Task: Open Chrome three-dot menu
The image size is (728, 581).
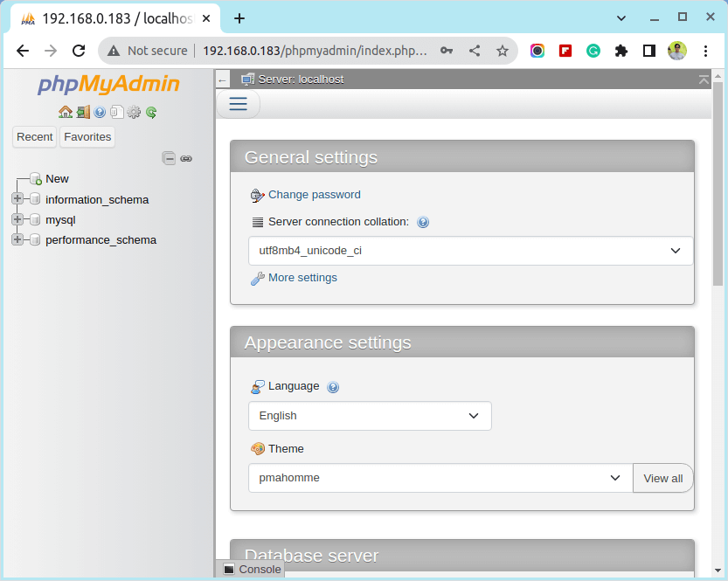Action: (705, 51)
